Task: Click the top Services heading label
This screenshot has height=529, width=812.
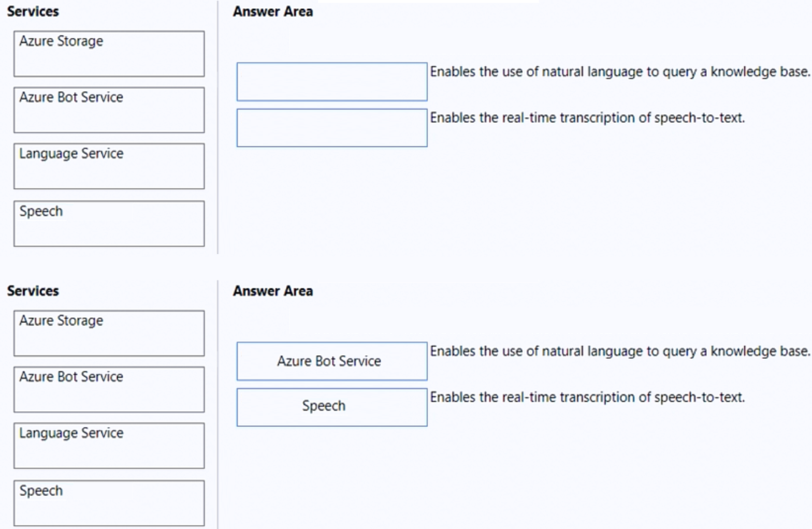Action: click(x=32, y=11)
